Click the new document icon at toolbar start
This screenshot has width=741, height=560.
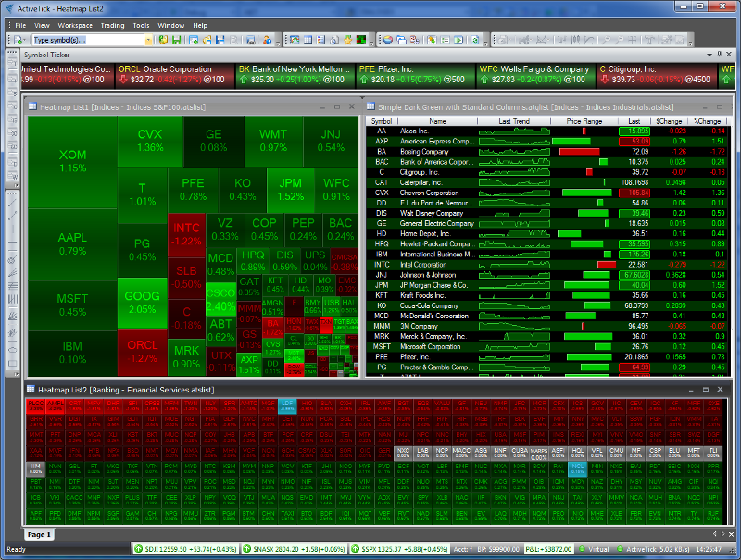tap(15, 40)
